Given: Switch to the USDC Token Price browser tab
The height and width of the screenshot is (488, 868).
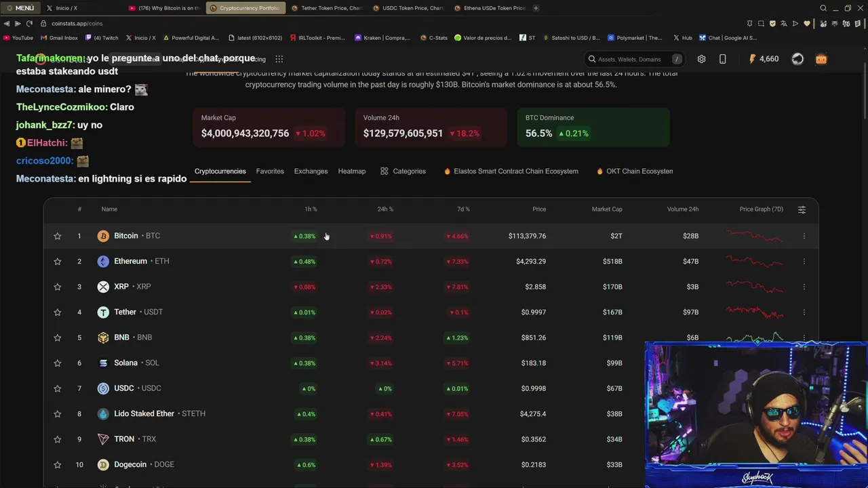Looking at the screenshot, I should pos(408,8).
